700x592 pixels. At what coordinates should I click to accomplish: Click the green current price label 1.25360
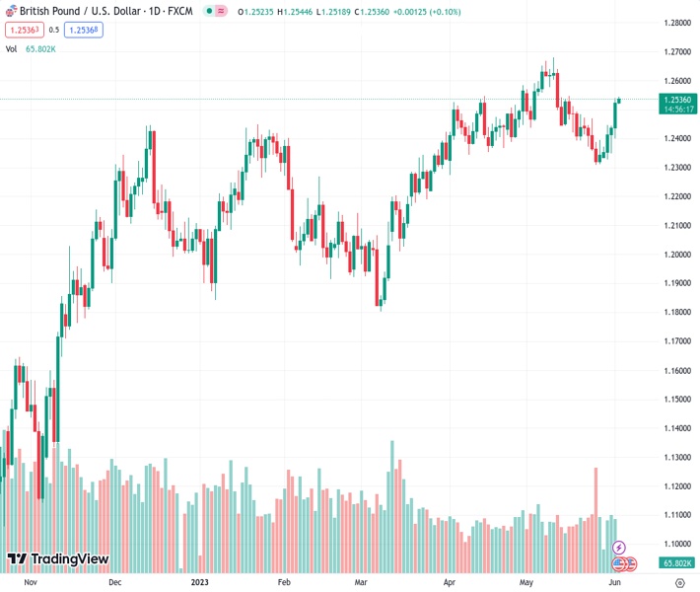coord(676,100)
